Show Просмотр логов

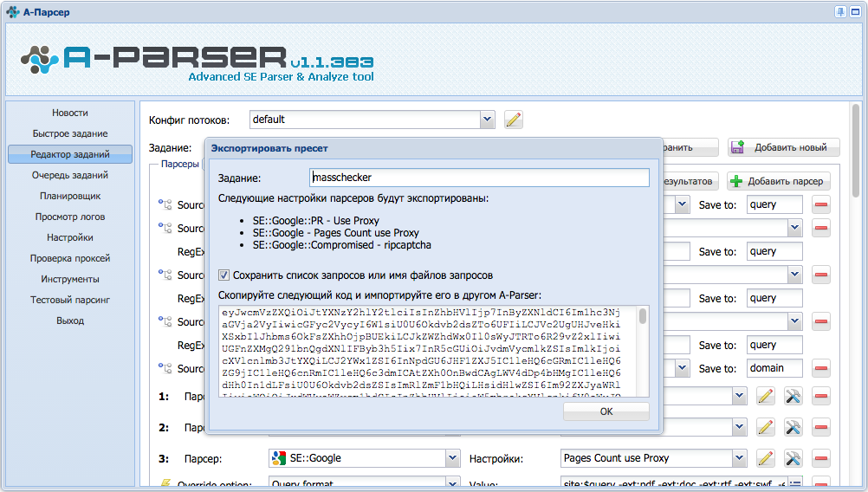pyautogui.click(x=70, y=217)
